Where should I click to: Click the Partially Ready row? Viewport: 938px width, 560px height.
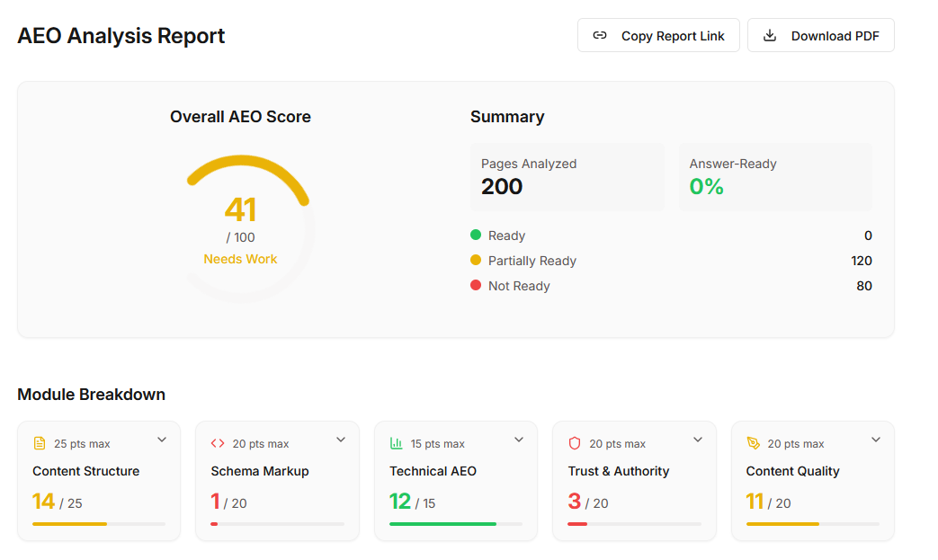671,261
